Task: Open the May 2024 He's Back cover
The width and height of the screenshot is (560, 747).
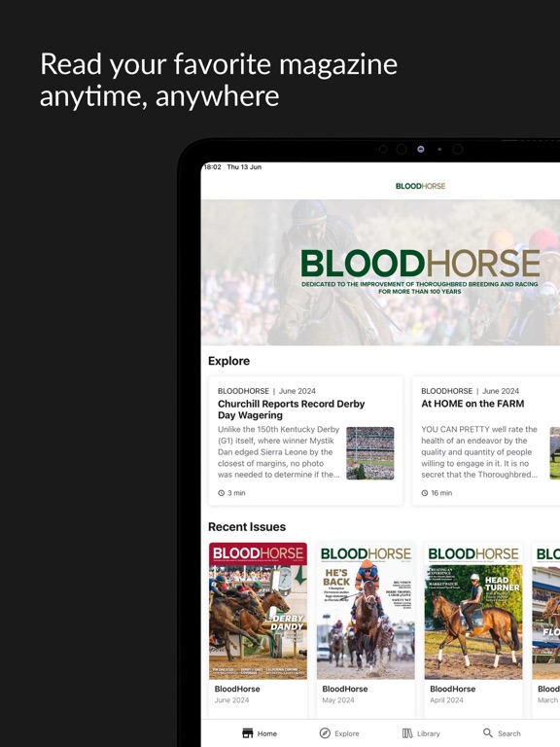Action: (366, 611)
